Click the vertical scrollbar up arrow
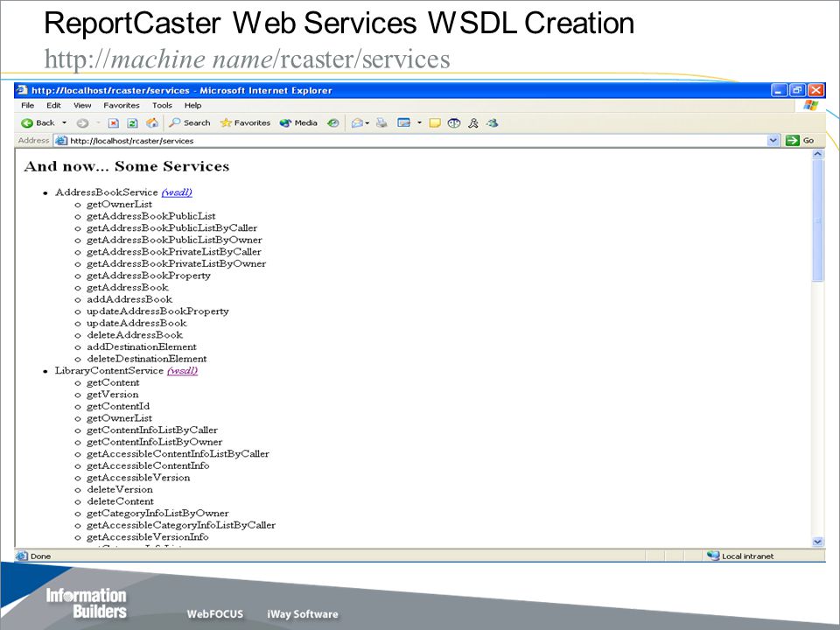840x630 pixels. pyautogui.click(x=817, y=154)
